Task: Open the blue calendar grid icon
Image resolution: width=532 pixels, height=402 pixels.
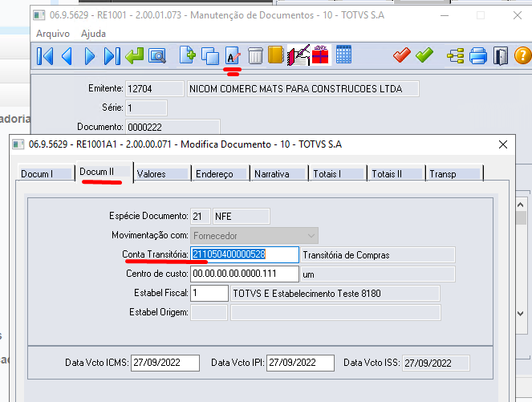Action: coord(343,55)
